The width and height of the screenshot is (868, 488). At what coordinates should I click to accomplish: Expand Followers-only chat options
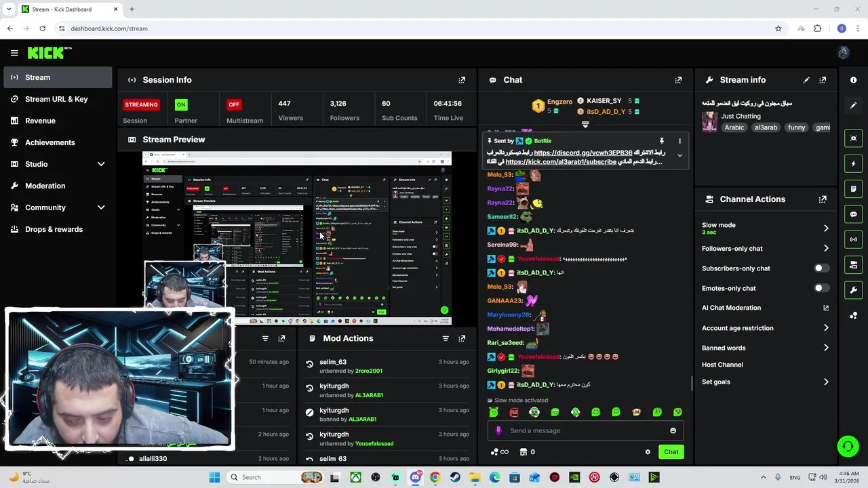826,249
